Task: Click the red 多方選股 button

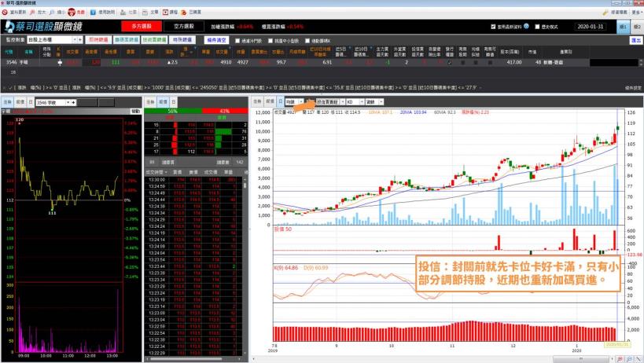Action: pyautogui.click(x=142, y=26)
